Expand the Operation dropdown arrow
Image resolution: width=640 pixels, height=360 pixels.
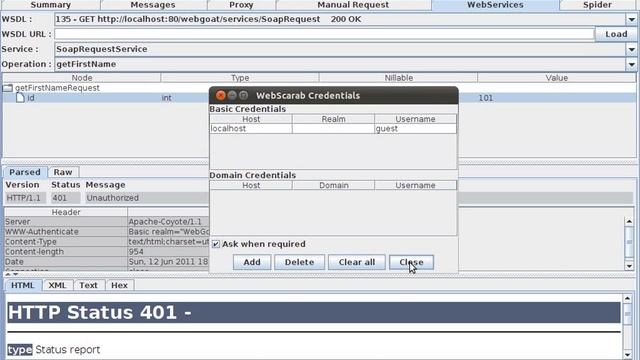[631, 64]
